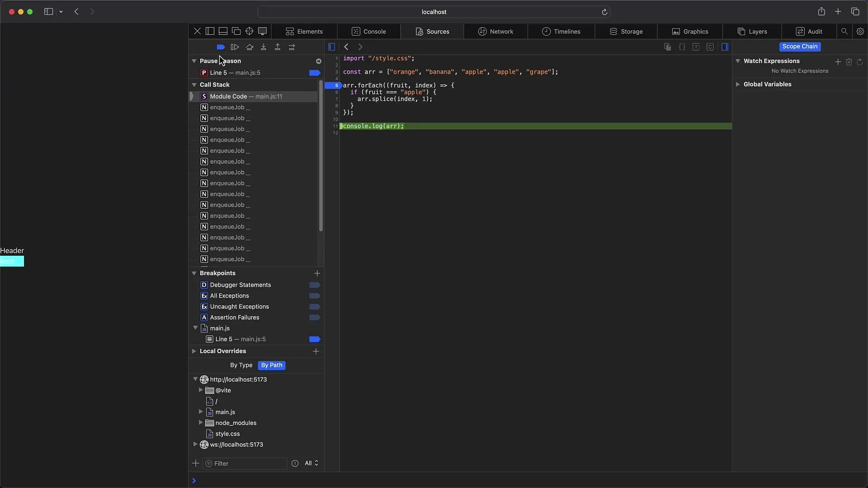Collapse the Breakpoints section
The image size is (868, 488).
(x=194, y=273)
